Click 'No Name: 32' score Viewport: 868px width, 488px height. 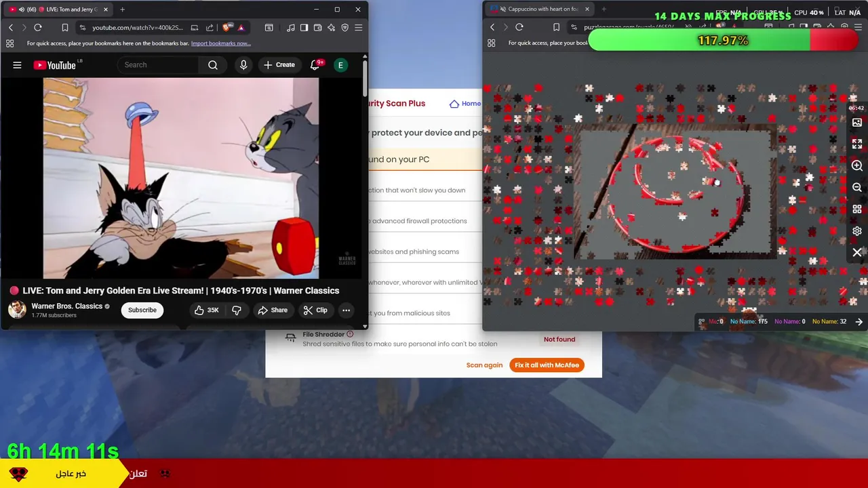(829, 322)
